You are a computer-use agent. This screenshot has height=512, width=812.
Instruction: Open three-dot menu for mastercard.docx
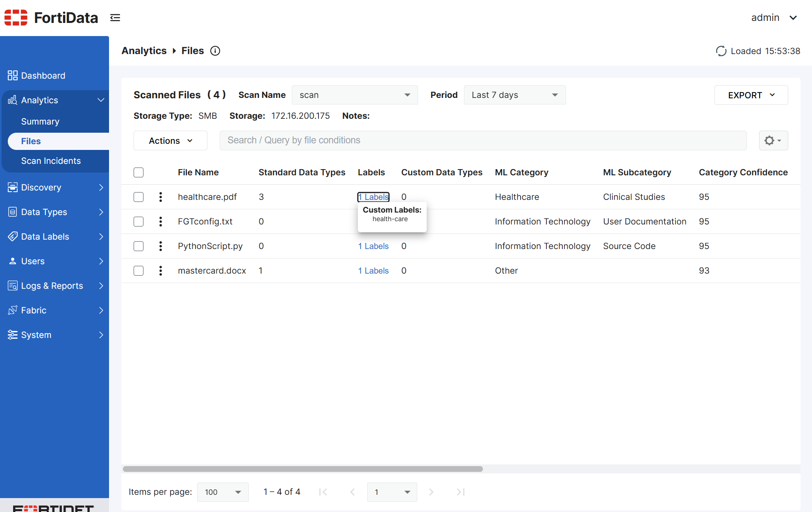pos(161,271)
